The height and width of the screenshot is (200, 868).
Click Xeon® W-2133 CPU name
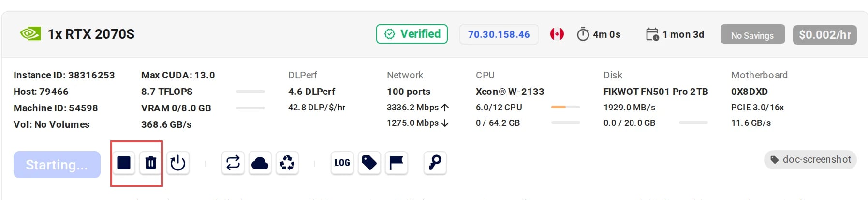click(x=510, y=92)
